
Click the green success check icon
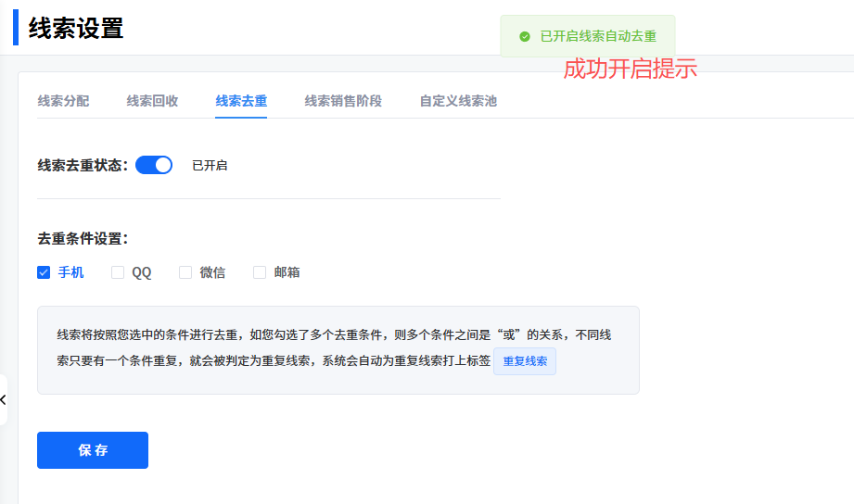coord(525,36)
